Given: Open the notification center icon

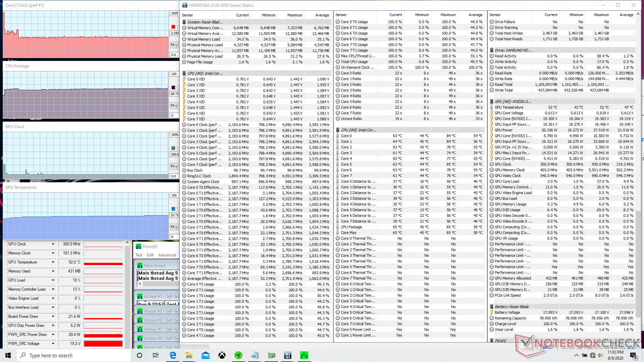Looking at the screenshot, I should pyautogui.click(x=633, y=355).
